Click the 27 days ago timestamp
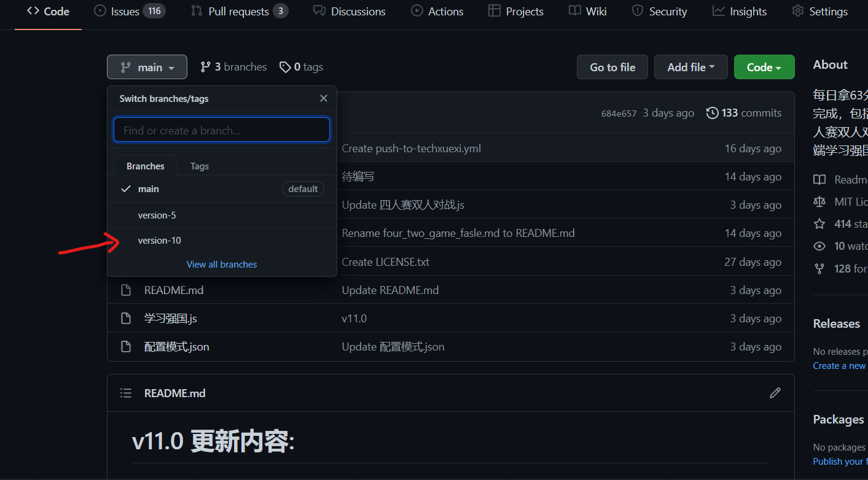The height and width of the screenshot is (480, 868). pyautogui.click(x=753, y=262)
